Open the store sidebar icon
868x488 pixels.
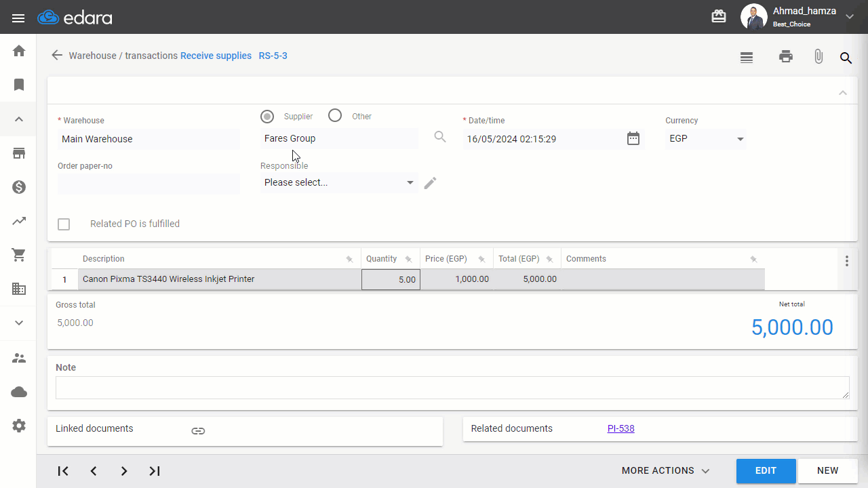19,153
